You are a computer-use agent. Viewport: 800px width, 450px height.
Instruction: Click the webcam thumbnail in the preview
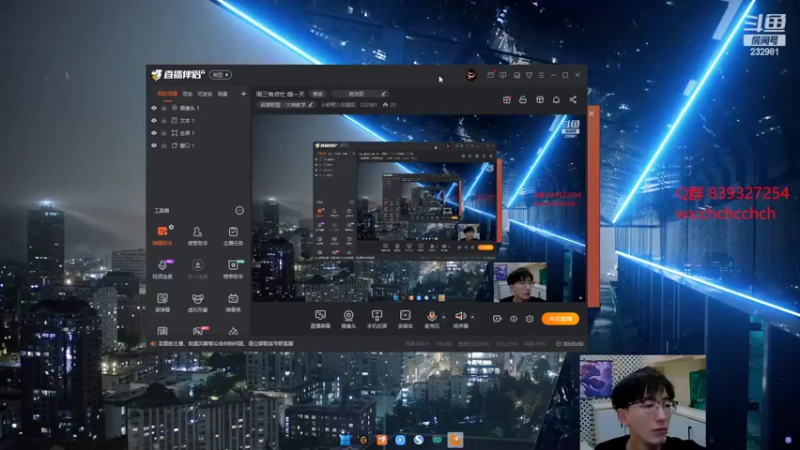pyautogui.click(x=520, y=282)
